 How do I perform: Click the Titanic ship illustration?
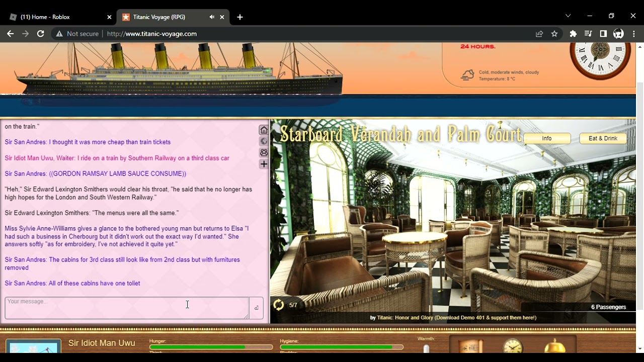[x=179, y=69]
